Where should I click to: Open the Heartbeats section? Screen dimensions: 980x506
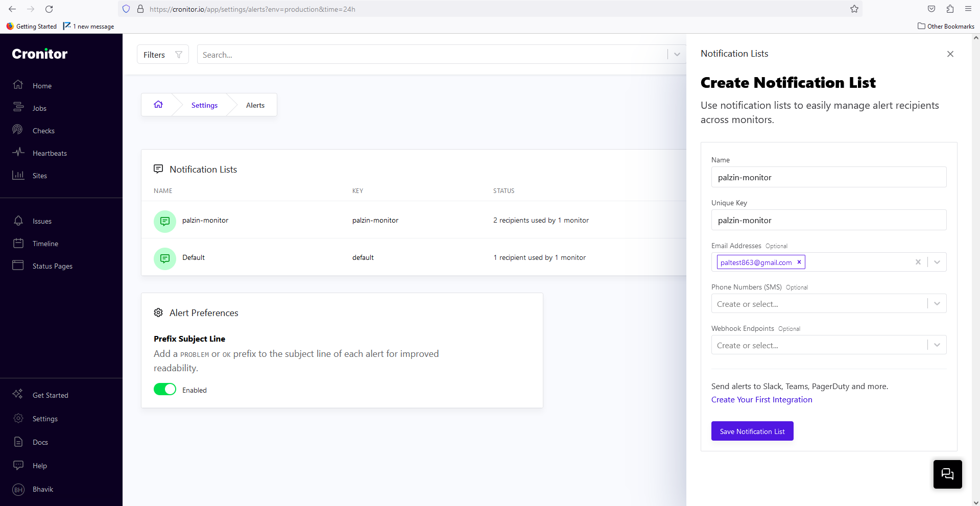pos(50,153)
